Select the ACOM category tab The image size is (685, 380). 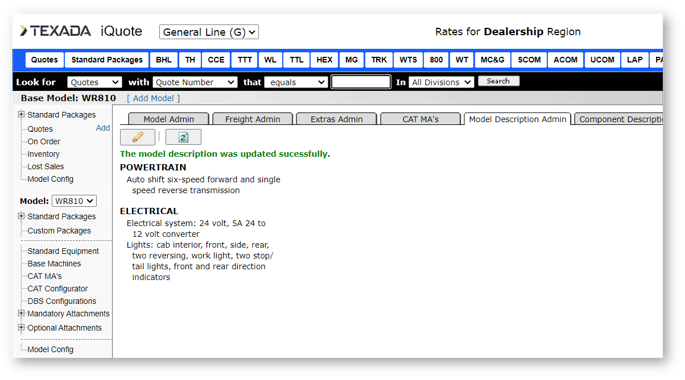(565, 60)
